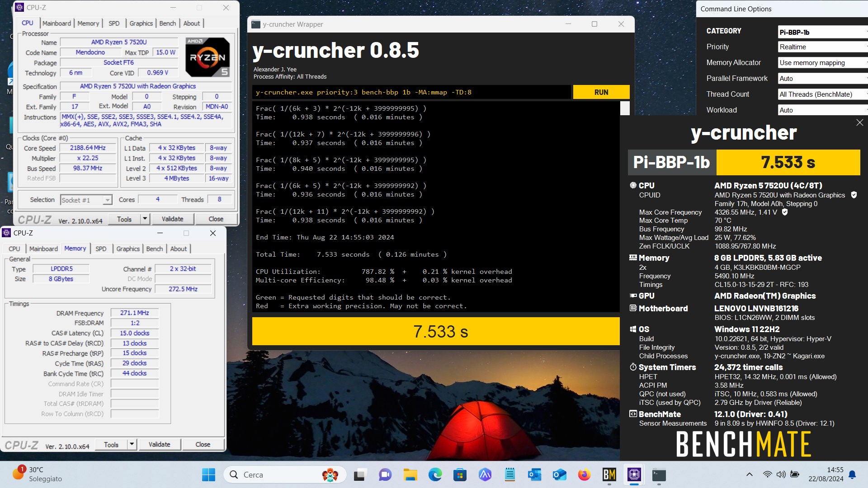Open Microsoft Store from the taskbar
The image size is (868, 488).
coord(460,475)
